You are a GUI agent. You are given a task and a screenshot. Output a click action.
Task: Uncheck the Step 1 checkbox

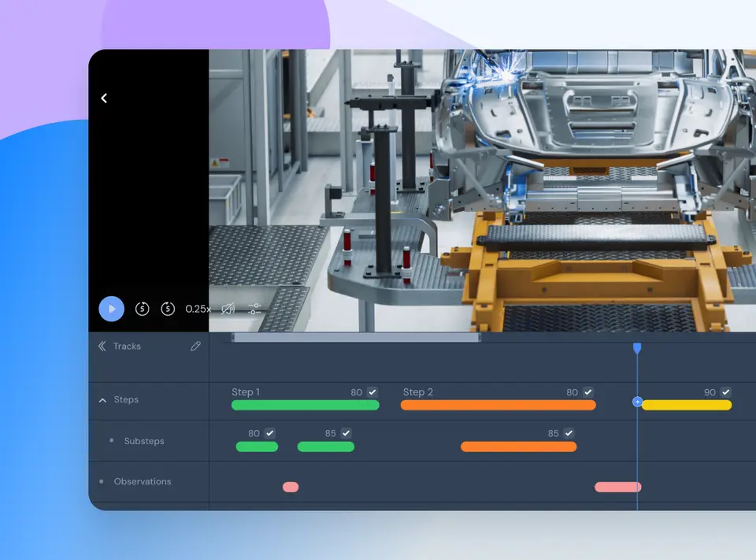372,392
